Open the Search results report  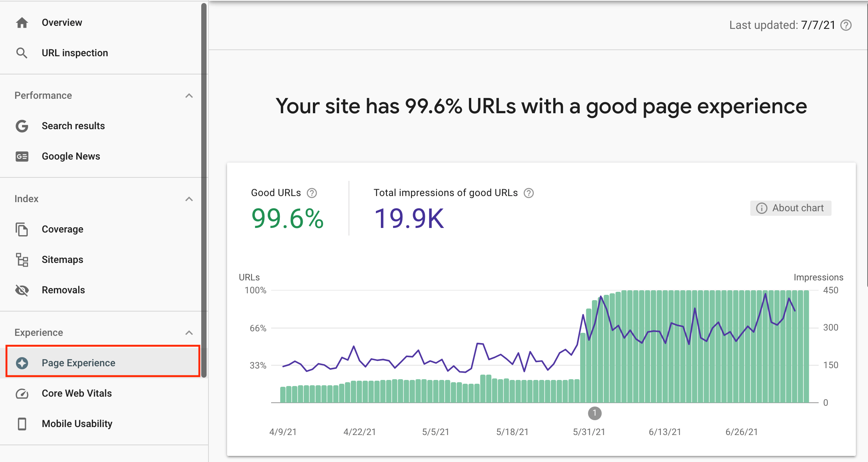pyautogui.click(x=73, y=126)
